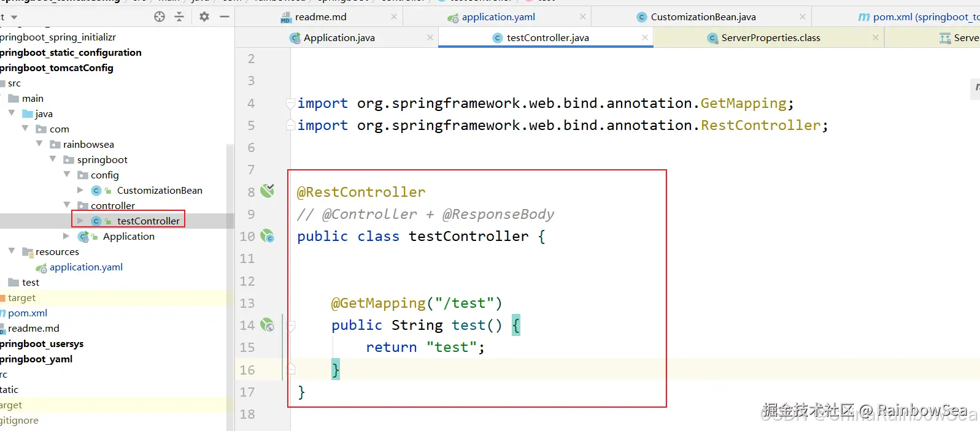This screenshot has height=431, width=980.
Task: Select CustomizationBean in the project tree
Action: tap(160, 190)
